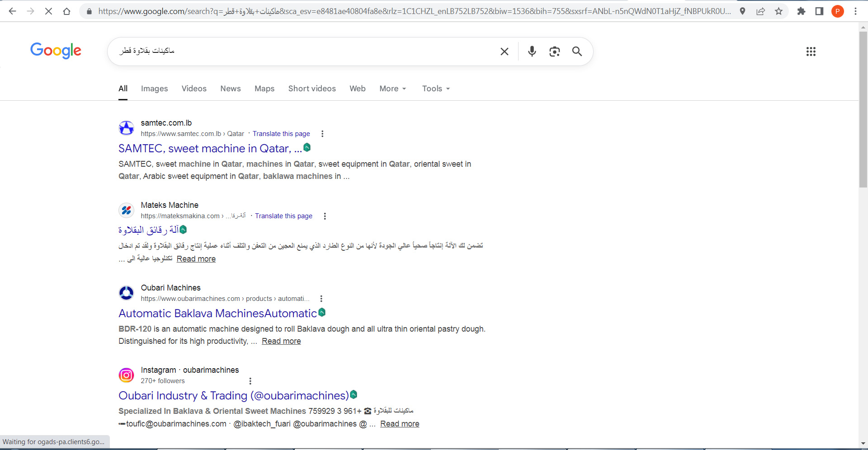Click the samtec.com.lb site name
Screen dimensions: 868x450
tap(166, 123)
